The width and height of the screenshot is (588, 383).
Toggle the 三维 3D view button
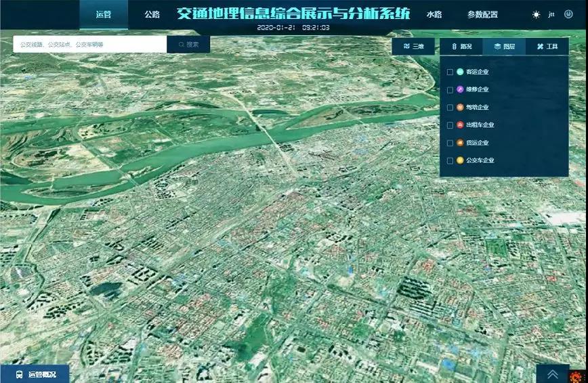coord(413,47)
